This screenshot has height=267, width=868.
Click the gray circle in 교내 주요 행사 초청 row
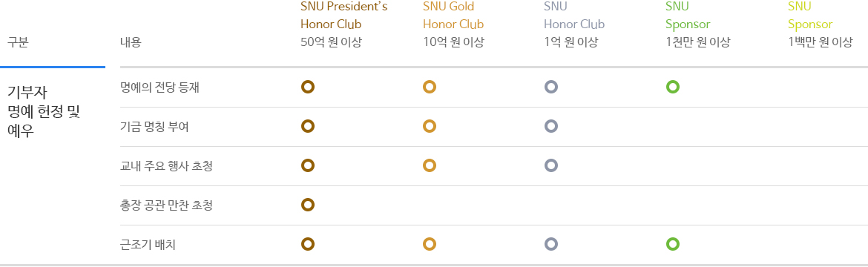pyautogui.click(x=550, y=165)
